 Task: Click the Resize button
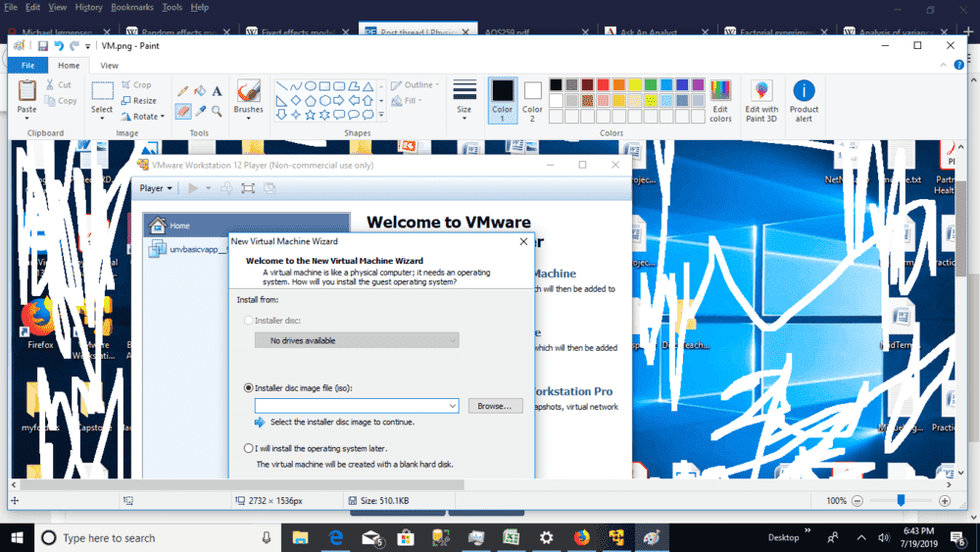coord(139,101)
